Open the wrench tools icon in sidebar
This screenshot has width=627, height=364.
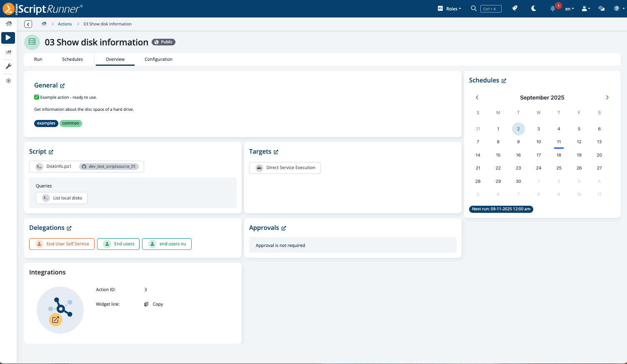(x=8, y=66)
